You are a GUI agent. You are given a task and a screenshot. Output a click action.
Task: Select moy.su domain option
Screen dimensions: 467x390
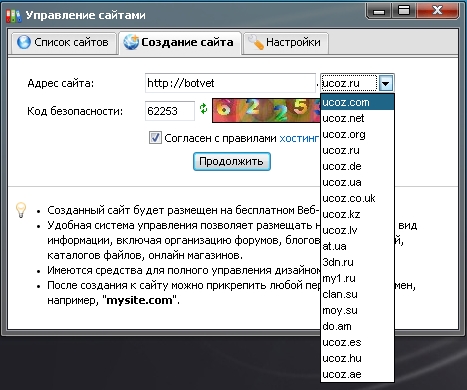[357, 310]
